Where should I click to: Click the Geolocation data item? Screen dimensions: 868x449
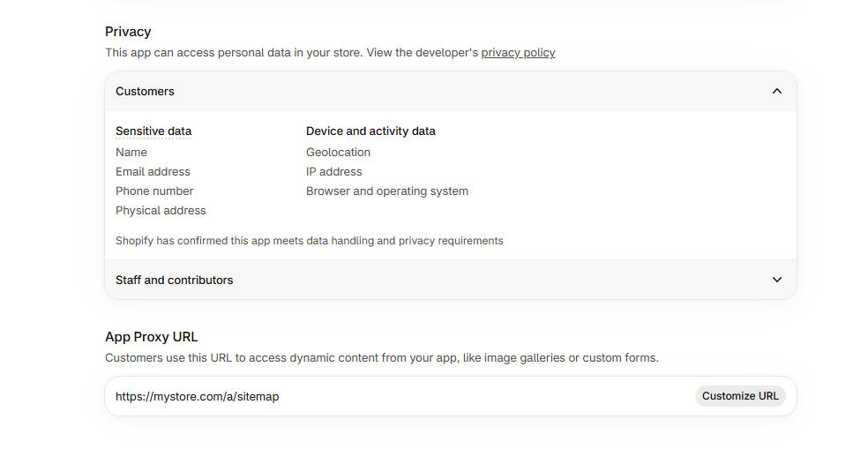338,153
